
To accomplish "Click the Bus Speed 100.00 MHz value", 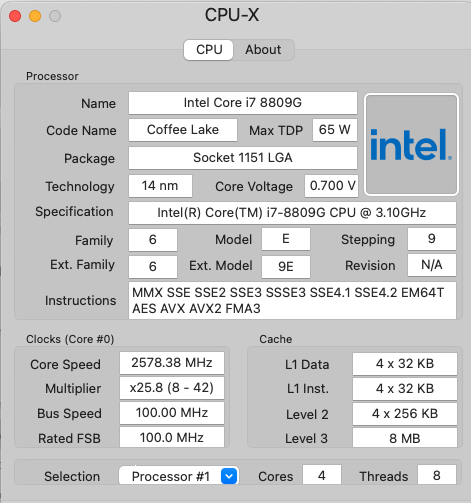I will pyautogui.click(x=172, y=413).
